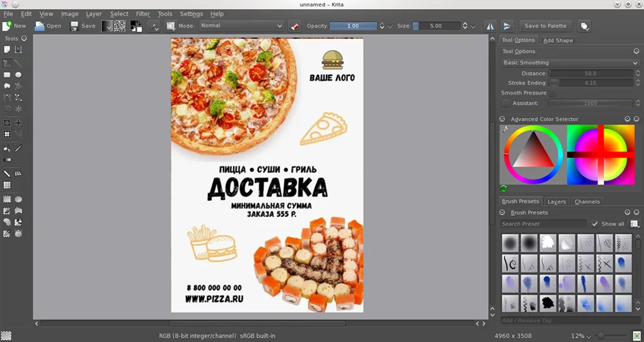The image size is (644, 342).
Task: Toggle the Assistant checkbox
Action: pyautogui.click(x=506, y=103)
